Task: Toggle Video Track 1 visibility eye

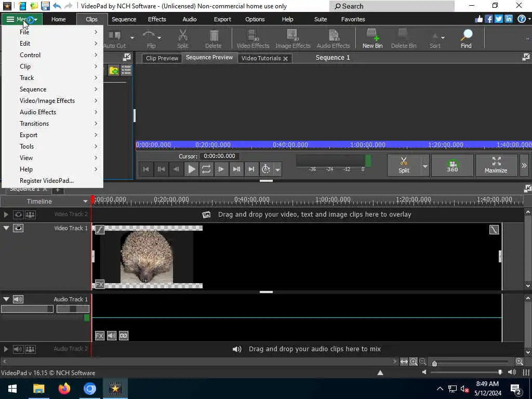Action: [x=18, y=228]
